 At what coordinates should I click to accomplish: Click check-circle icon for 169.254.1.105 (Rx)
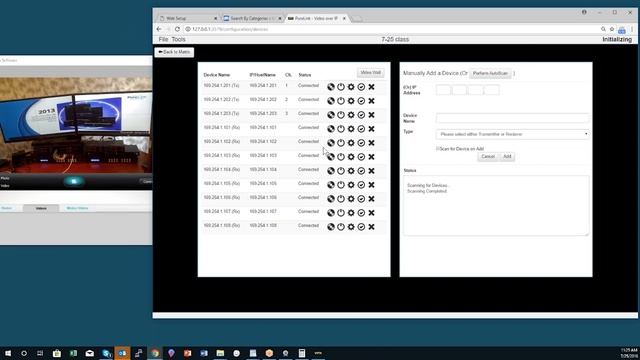pyautogui.click(x=361, y=185)
